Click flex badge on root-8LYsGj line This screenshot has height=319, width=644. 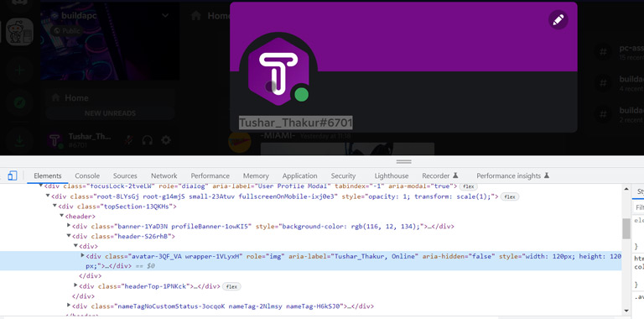tap(510, 197)
